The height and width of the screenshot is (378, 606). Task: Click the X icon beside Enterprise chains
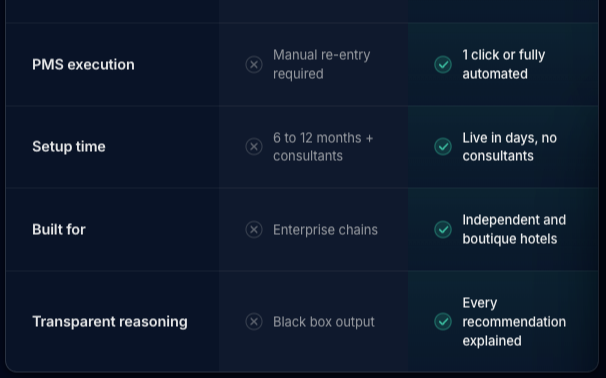[254, 230]
